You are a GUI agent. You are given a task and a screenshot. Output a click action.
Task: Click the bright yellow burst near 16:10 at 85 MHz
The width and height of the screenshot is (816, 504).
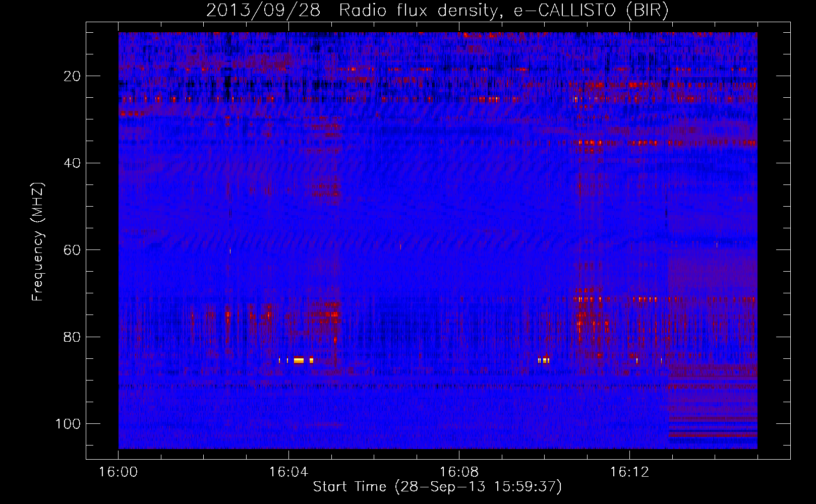(x=543, y=360)
